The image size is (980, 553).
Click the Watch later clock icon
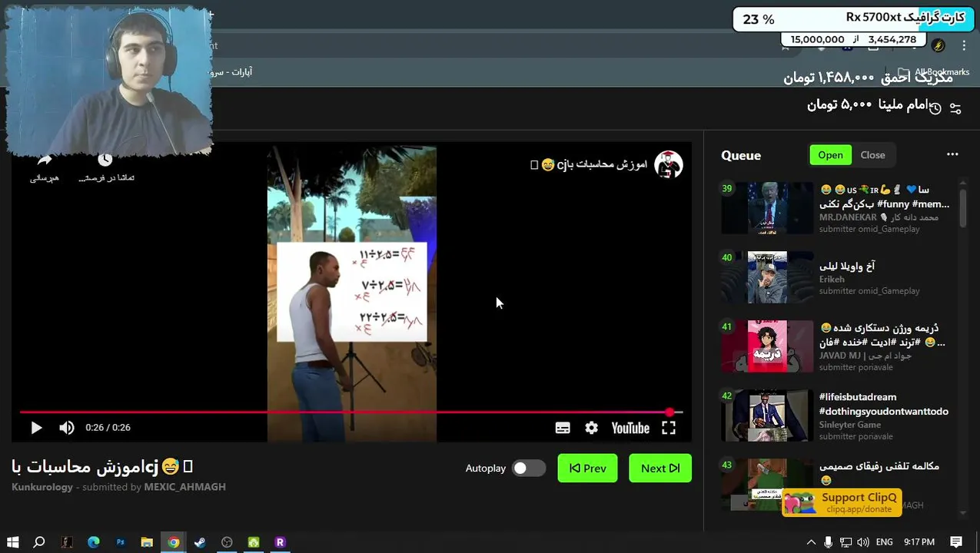105,160
